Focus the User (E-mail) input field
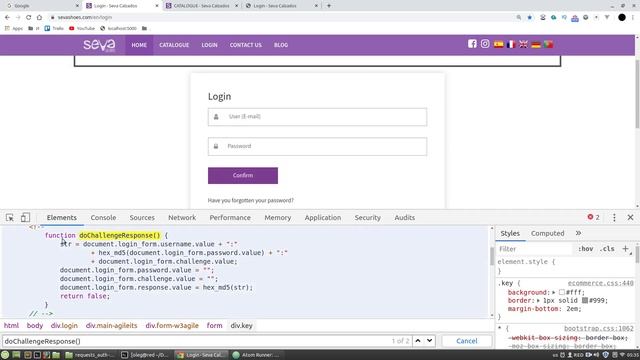The height and width of the screenshot is (360, 640). 318,117
